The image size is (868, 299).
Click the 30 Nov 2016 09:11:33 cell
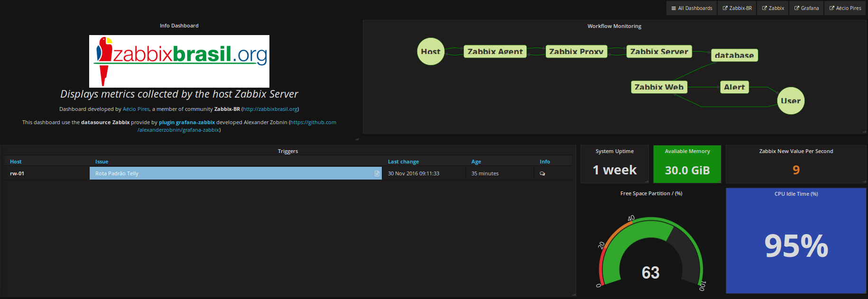(x=414, y=173)
